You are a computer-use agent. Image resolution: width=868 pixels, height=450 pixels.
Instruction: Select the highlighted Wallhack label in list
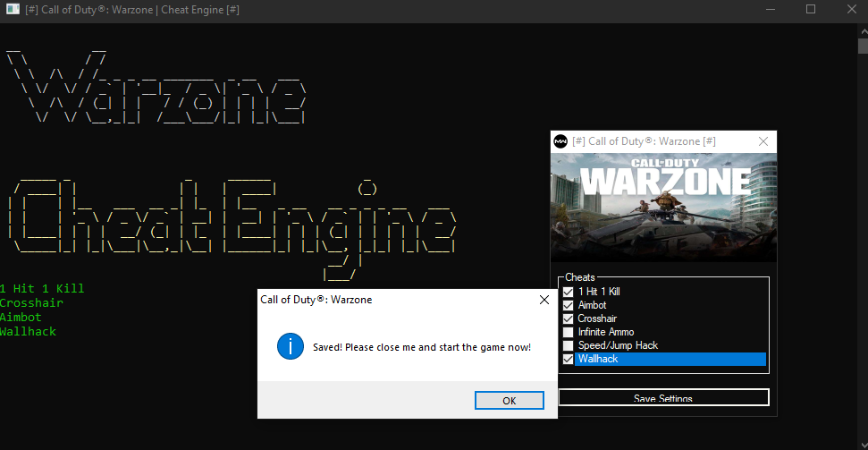pos(670,359)
